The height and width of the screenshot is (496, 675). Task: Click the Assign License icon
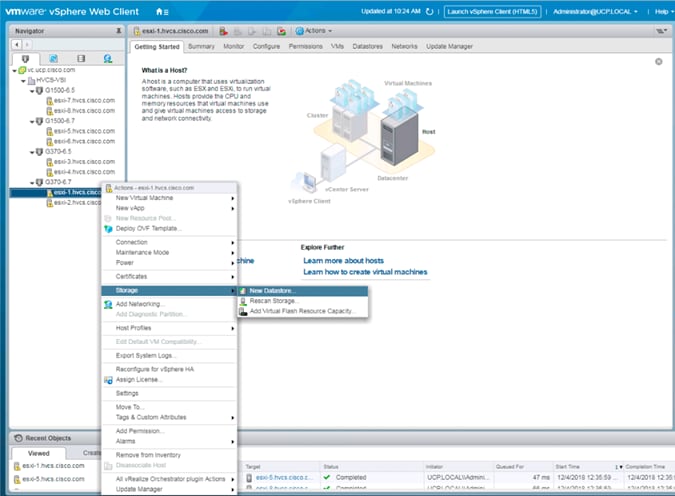pos(108,380)
